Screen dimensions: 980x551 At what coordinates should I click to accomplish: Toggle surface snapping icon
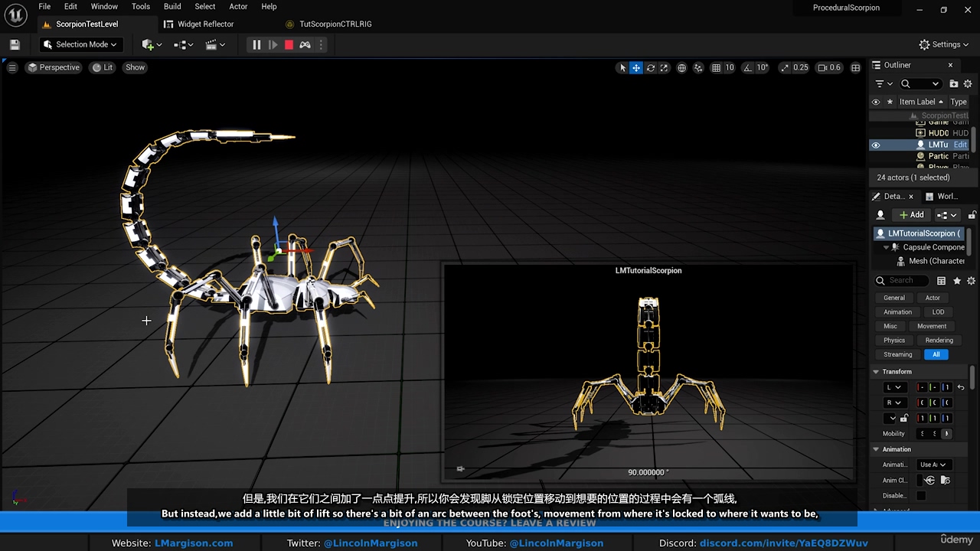coord(698,67)
